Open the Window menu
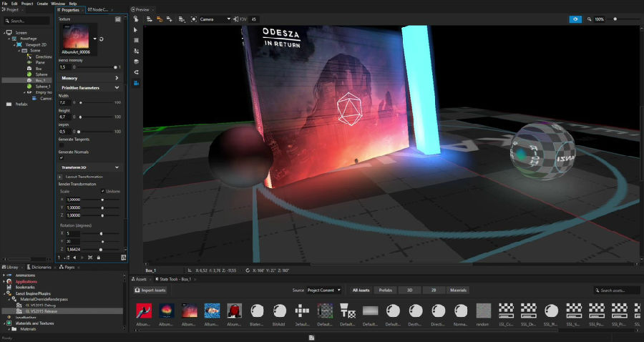Viewport: 644px width, 342px height. pyautogui.click(x=58, y=4)
